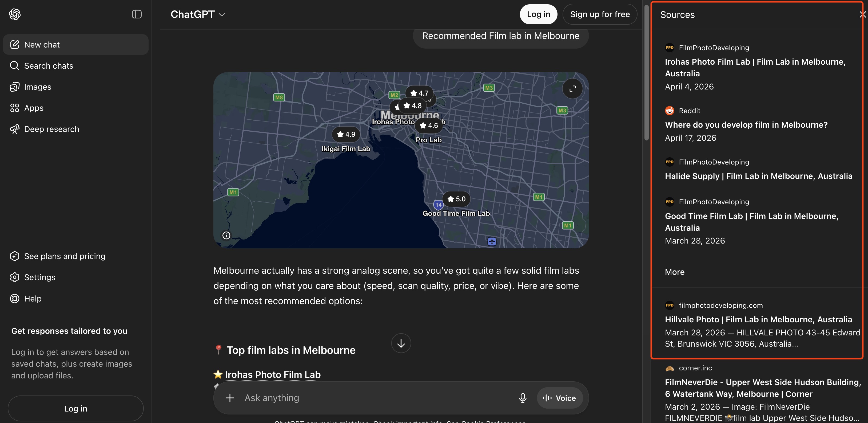Click the Deep research telescope icon
This screenshot has height=423, width=868.
pos(14,129)
